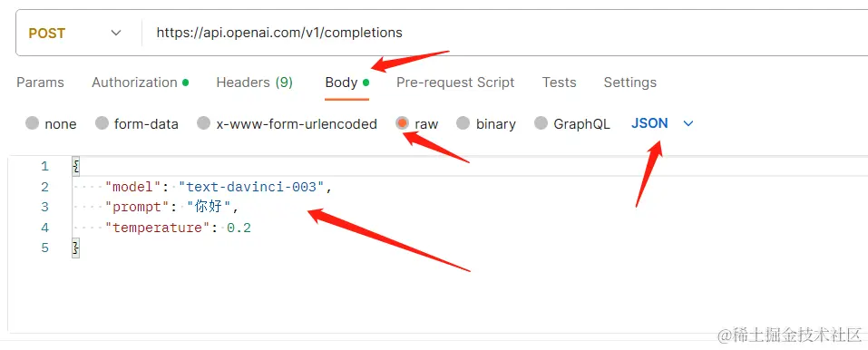Viewport: 868px width, 350px height.
Task: Open the POST method dropdown
Action: click(75, 34)
